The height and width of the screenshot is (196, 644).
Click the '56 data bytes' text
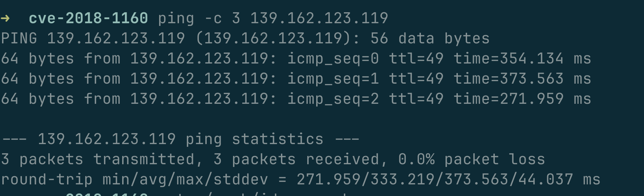[430, 38]
